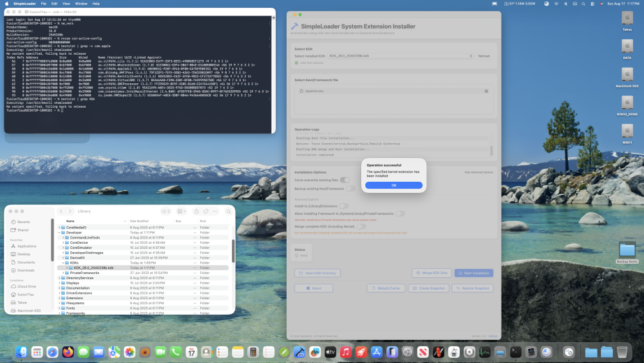
Task: Select the DirectoryServices row in Finder
Action: coord(143,278)
